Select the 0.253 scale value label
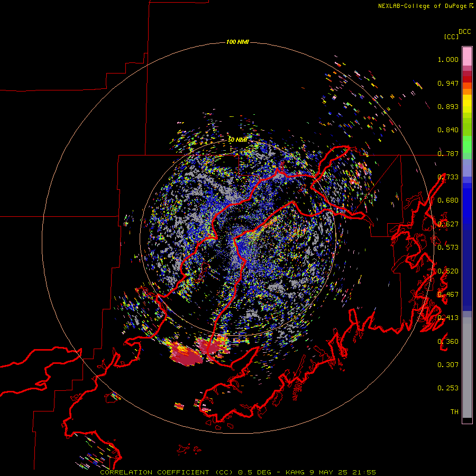The image size is (476, 476). point(448,388)
